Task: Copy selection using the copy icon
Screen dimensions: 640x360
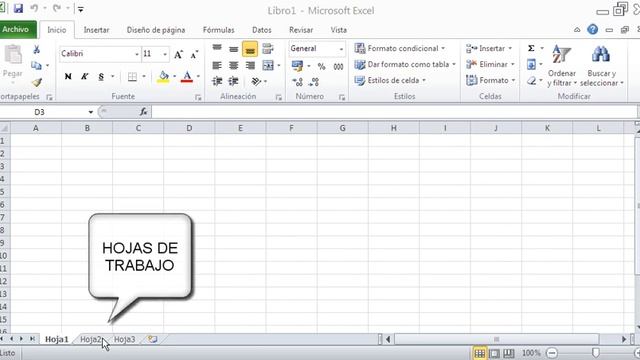Action: pos(36,65)
